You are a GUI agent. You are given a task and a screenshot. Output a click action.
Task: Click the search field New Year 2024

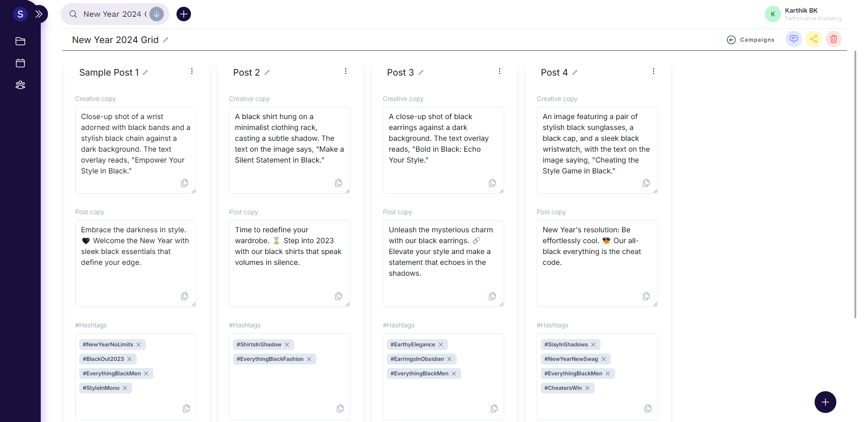[115, 14]
